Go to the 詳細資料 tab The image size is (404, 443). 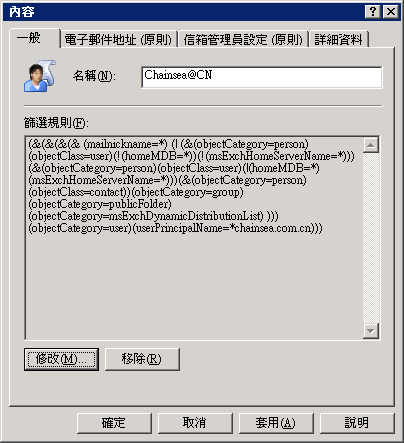coord(338,40)
